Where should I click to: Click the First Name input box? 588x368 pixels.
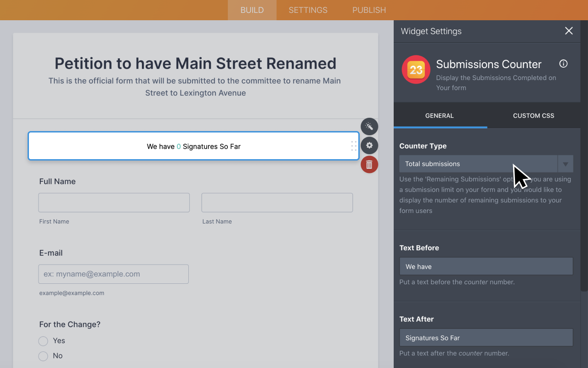(113, 202)
